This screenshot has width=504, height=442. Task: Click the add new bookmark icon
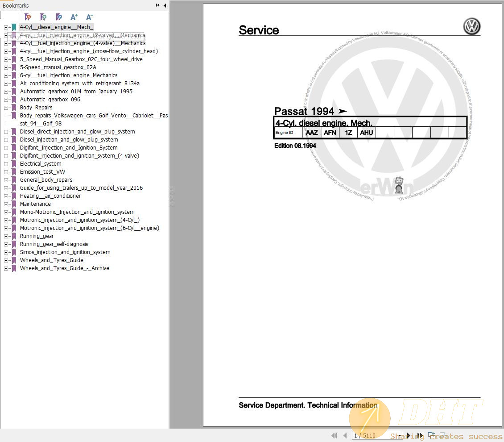coord(43,17)
